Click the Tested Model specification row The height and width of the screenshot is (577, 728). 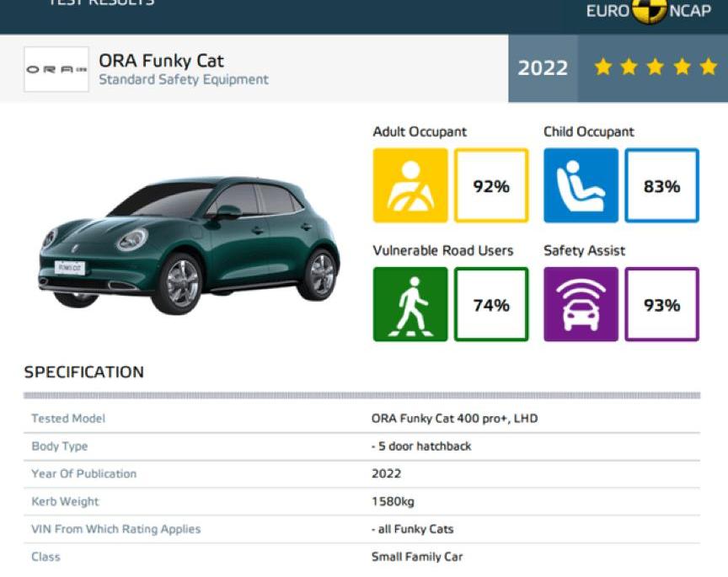coord(67,418)
